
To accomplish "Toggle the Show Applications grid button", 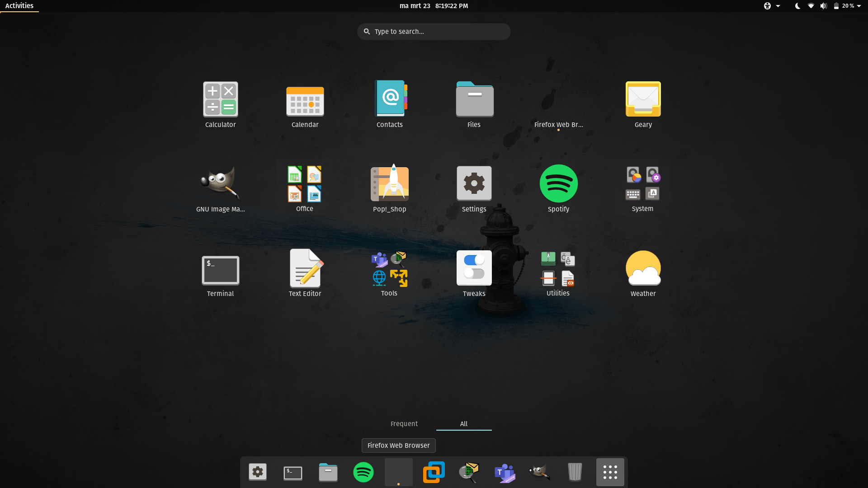I will [610, 472].
